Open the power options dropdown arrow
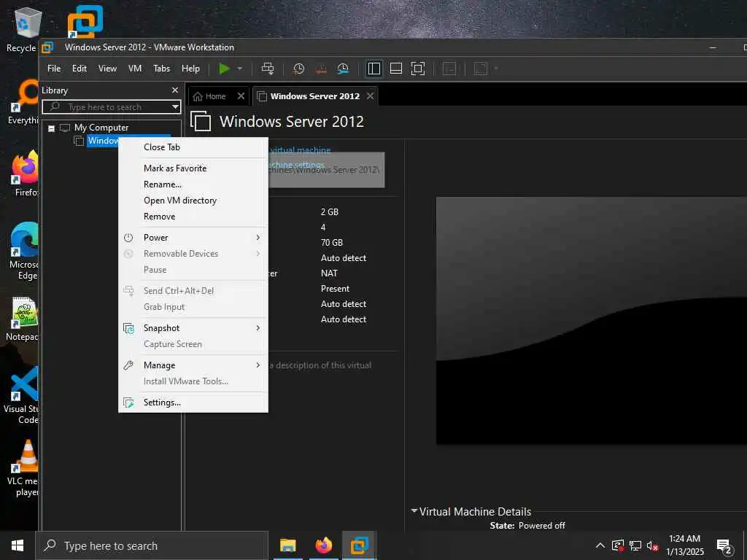Viewport: 747px width, 560px height. [x=239, y=69]
